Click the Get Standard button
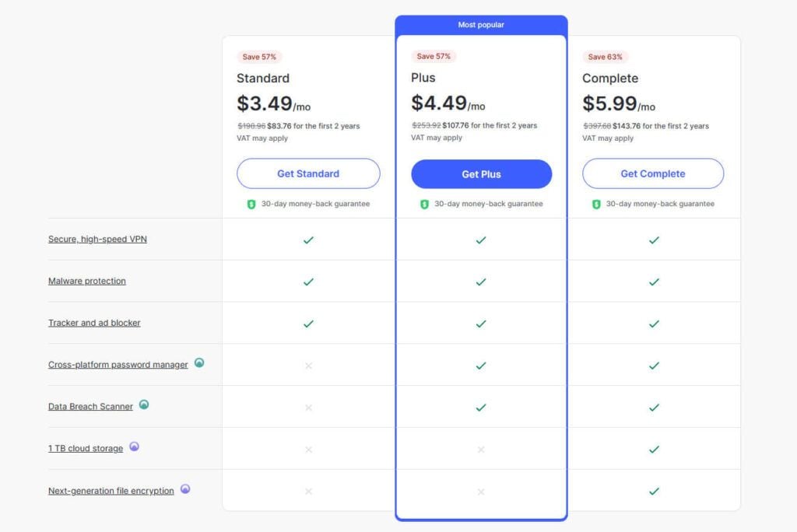Viewport: 797px width, 532px height. click(x=308, y=173)
